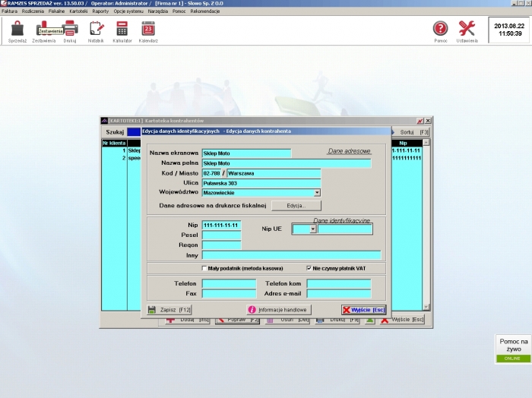
Task: Click the Pomoc question mark icon
Action: click(440, 31)
